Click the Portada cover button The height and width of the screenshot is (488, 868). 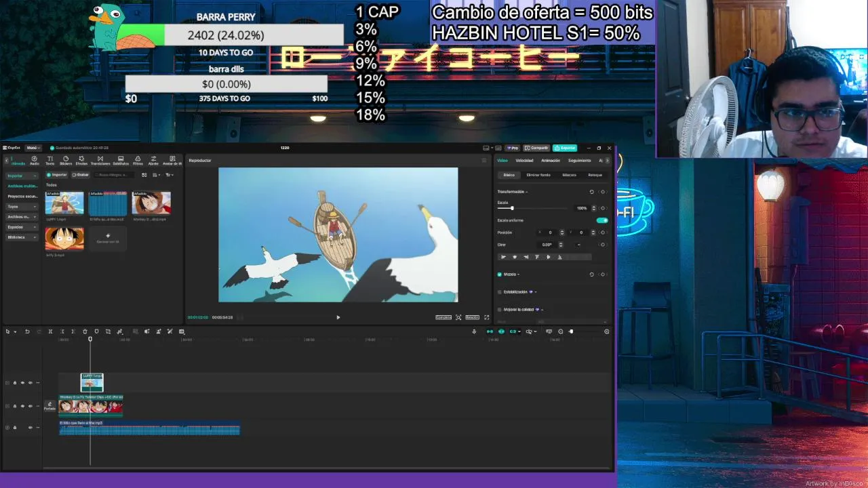coord(50,406)
